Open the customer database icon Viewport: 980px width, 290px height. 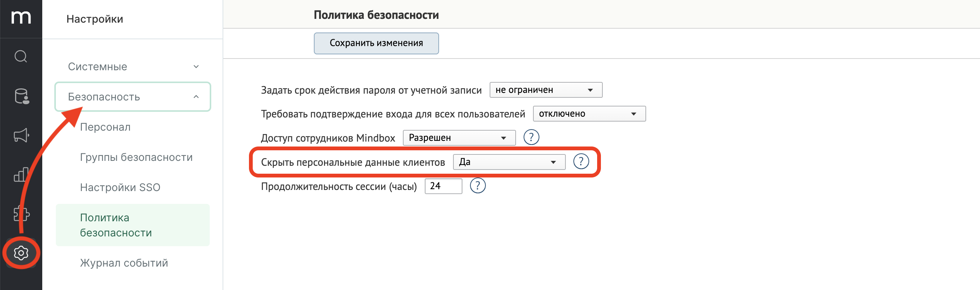pyautogui.click(x=22, y=96)
